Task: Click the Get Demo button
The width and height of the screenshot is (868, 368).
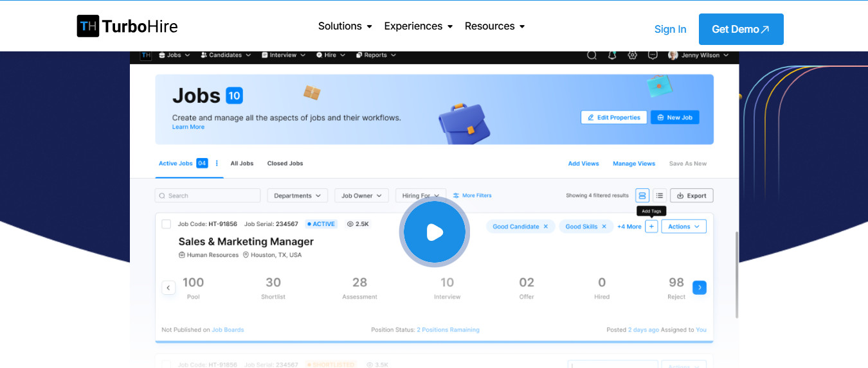Action: pos(741,29)
